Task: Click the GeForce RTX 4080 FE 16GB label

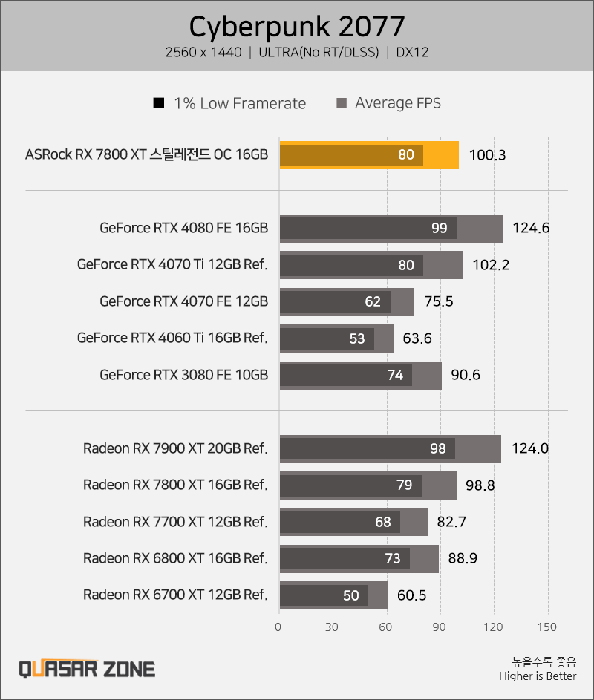Action: (184, 228)
